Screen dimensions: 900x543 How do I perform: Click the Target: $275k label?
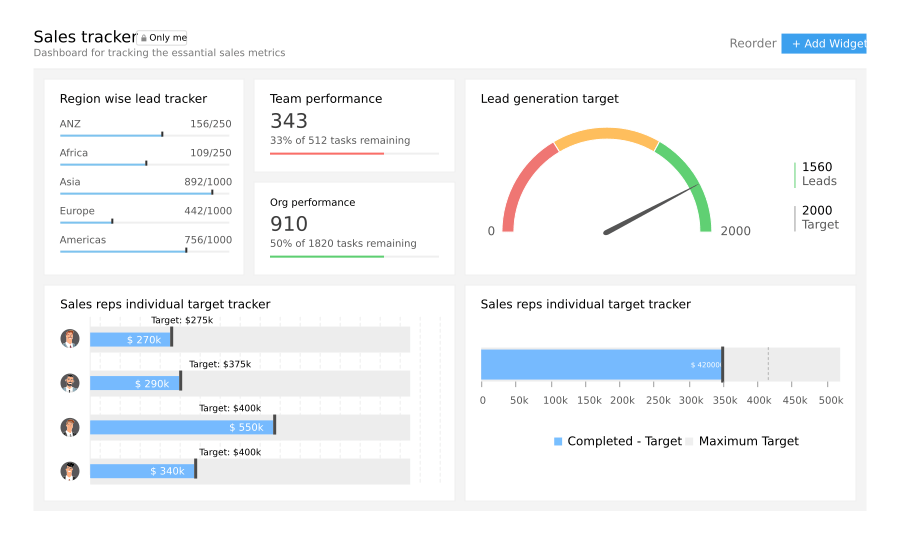click(x=182, y=320)
